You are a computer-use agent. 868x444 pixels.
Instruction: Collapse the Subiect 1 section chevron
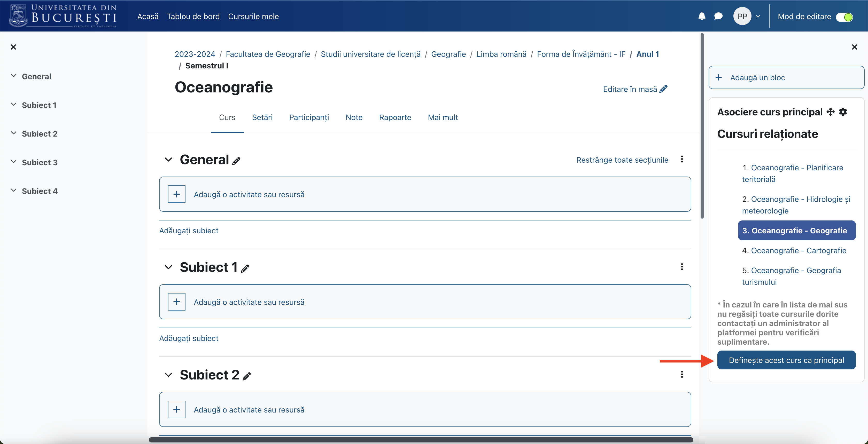click(168, 267)
